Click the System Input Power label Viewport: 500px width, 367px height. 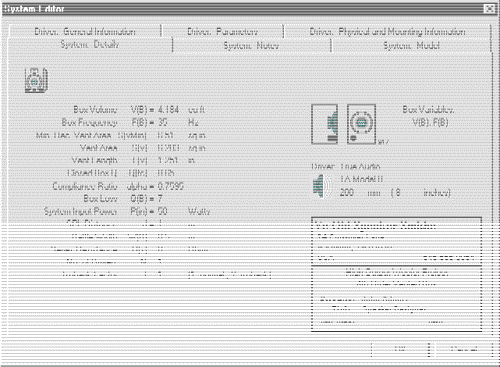click(x=80, y=211)
